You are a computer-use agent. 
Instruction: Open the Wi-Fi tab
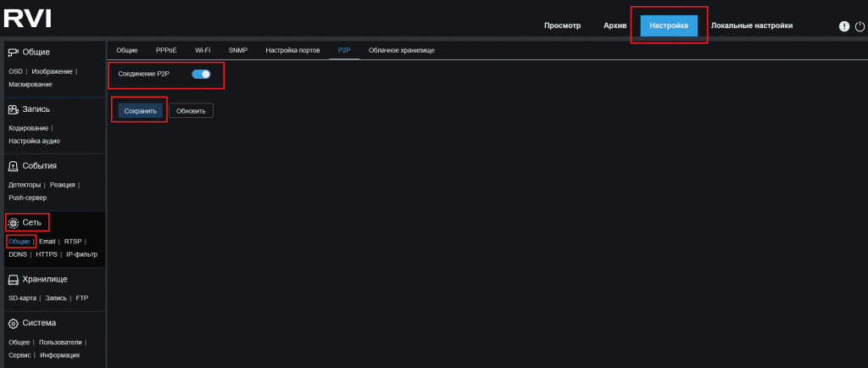click(x=203, y=51)
